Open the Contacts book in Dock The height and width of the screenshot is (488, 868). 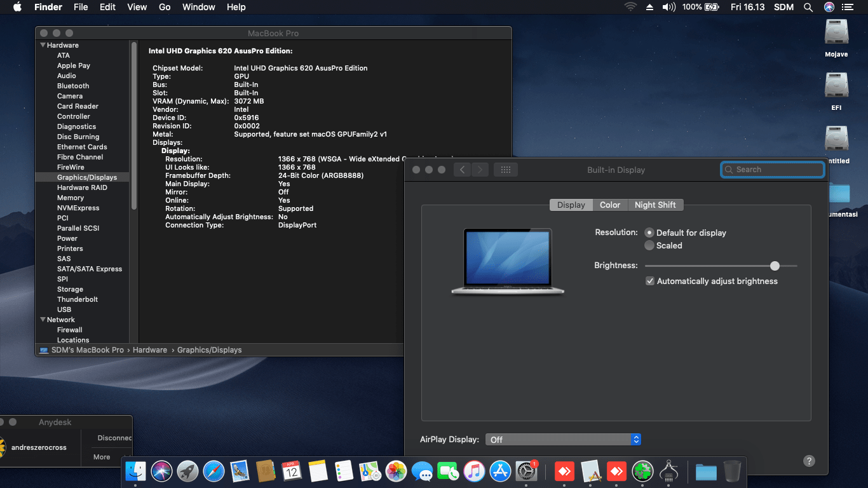(x=266, y=471)
